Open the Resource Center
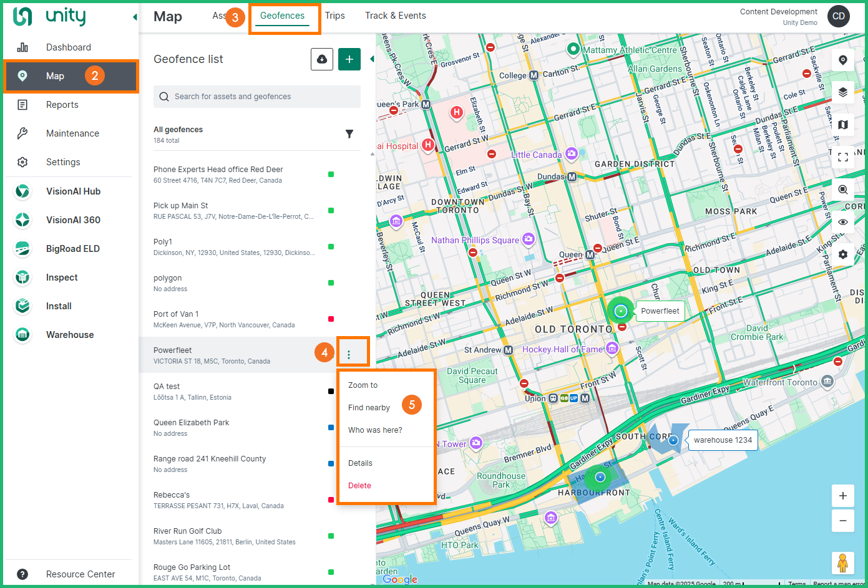 80,574
